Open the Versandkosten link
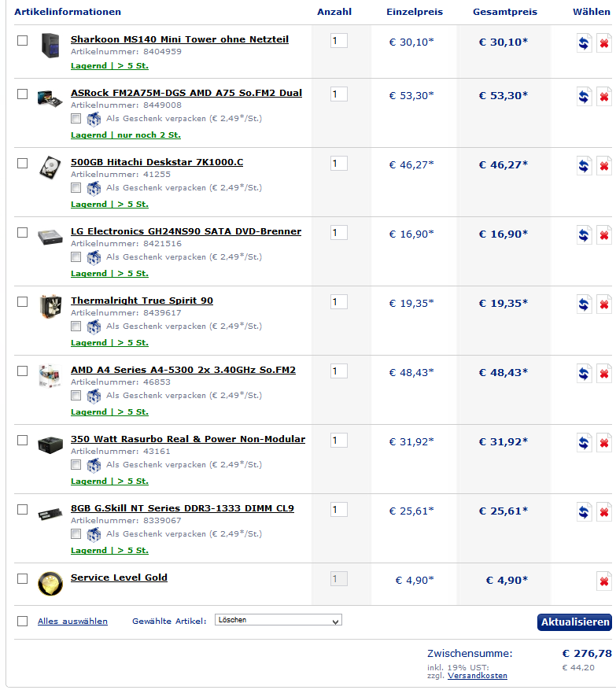 click(478, 676)
